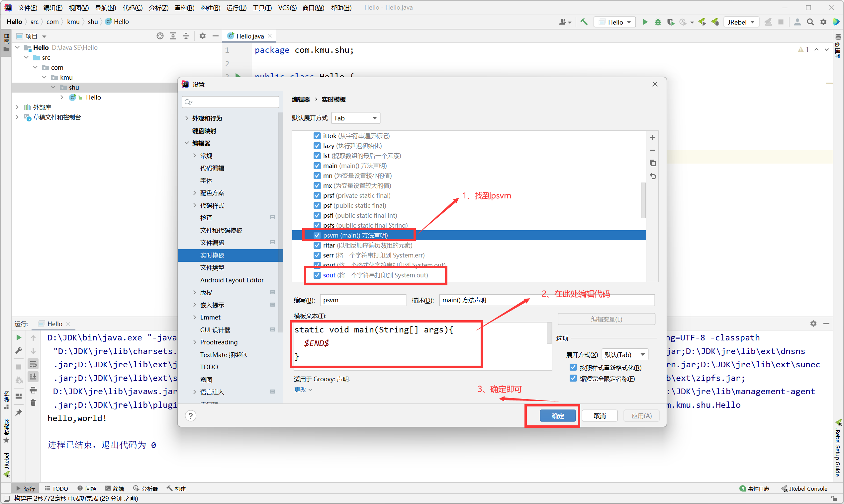Start the debugger with the bug icon

(658, 22)
